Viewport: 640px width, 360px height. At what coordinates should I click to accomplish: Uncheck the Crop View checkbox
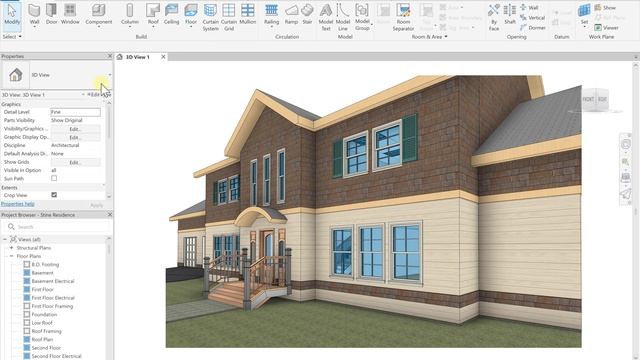coord(54,195)
